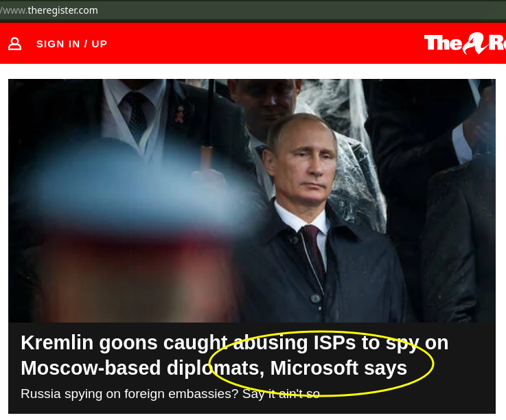Image resolution: width=506 pixels, height=420 pixels.
Task: Click the empty red header bar area
Action: (264, 43)
